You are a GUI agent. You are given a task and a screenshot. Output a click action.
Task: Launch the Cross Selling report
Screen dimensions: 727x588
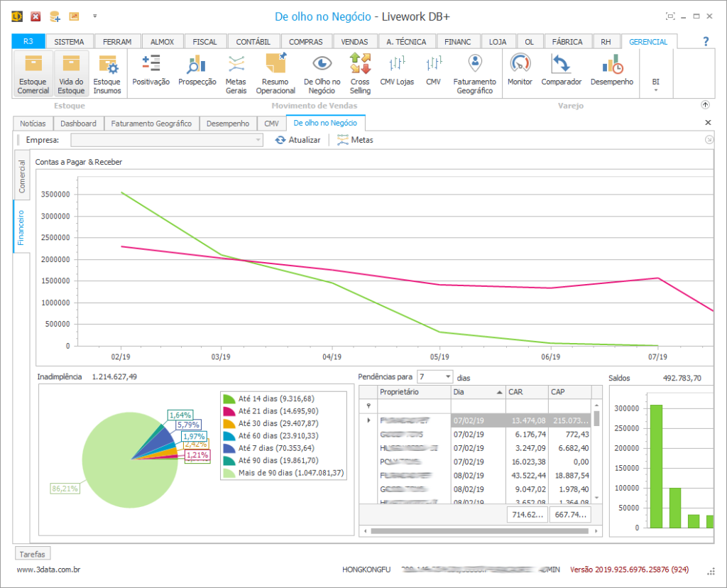coord(360,74)
